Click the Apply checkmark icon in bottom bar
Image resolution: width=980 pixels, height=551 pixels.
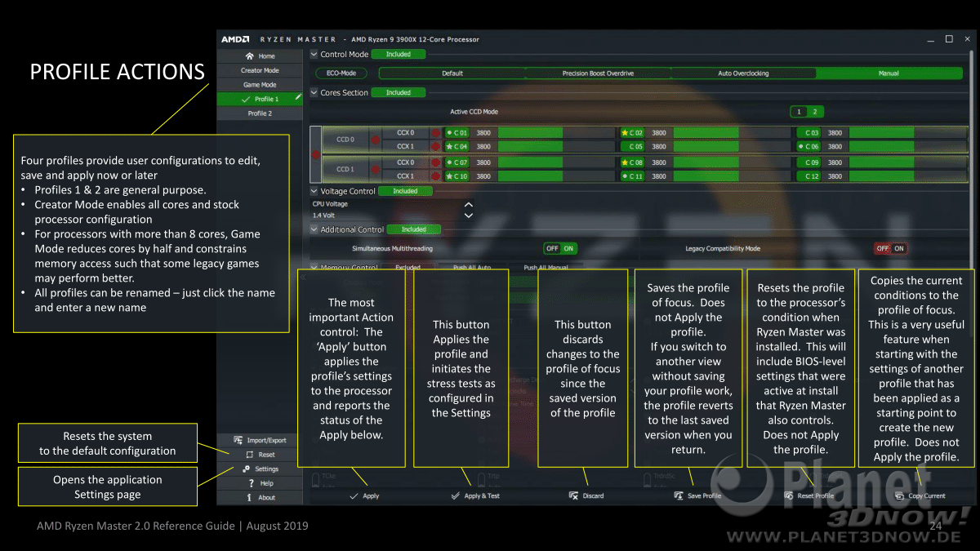click(354, 495)
